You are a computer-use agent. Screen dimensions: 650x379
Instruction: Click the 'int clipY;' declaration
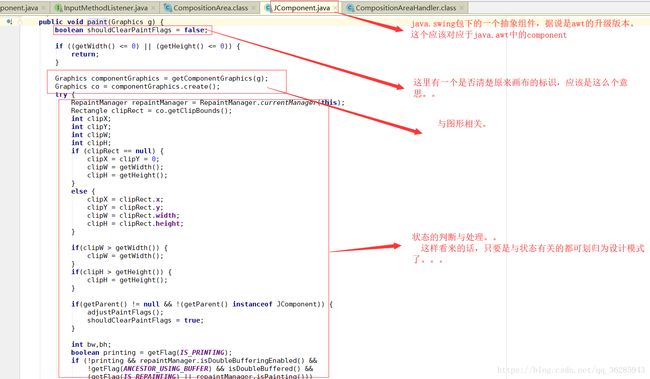pos(91,127)
